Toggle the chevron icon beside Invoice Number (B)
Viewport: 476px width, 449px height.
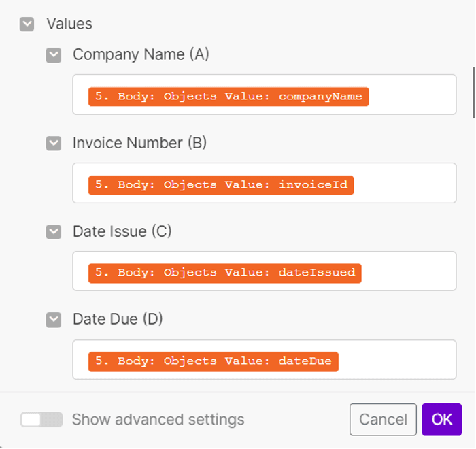click(54, 144)
